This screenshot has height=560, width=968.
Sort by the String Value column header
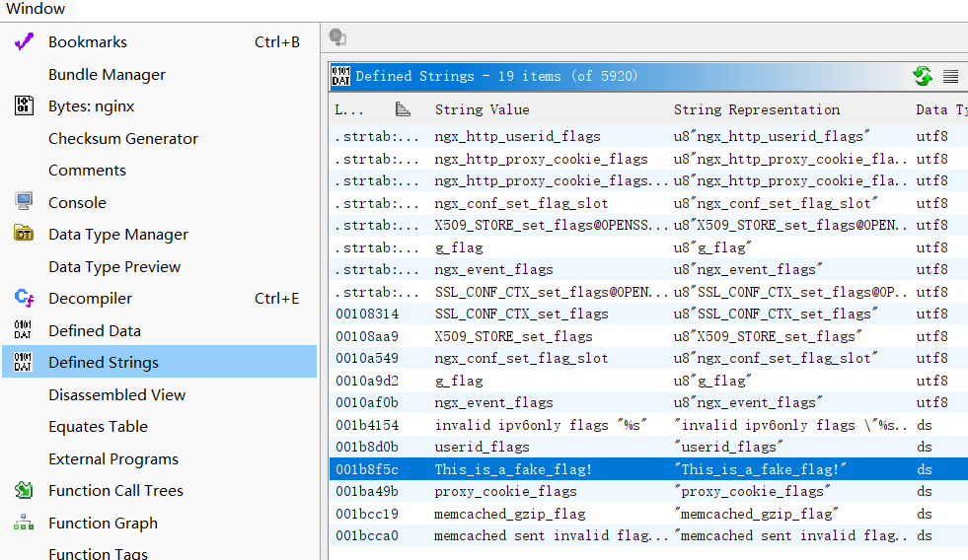[482, 109]
